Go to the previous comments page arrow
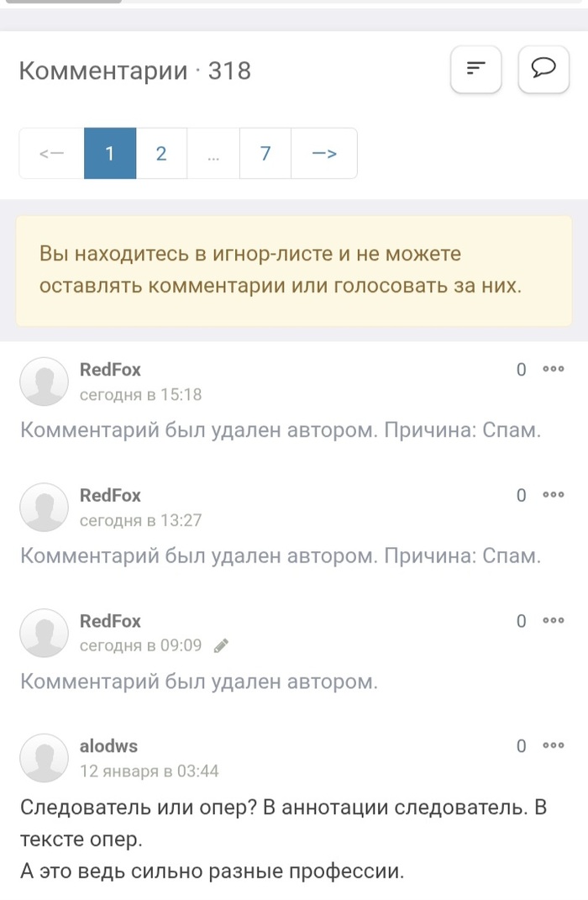The width and height of the screenshot is (588, 900). click(x=51, y=153)
